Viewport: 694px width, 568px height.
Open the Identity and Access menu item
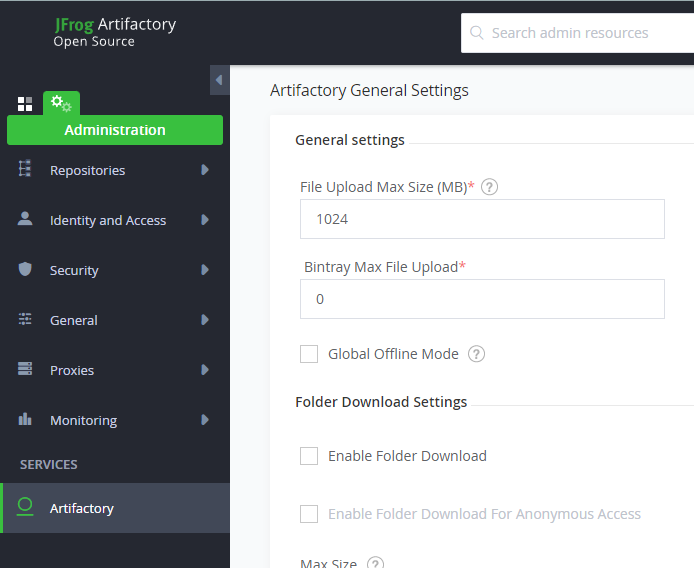click(x=115, y=220)
